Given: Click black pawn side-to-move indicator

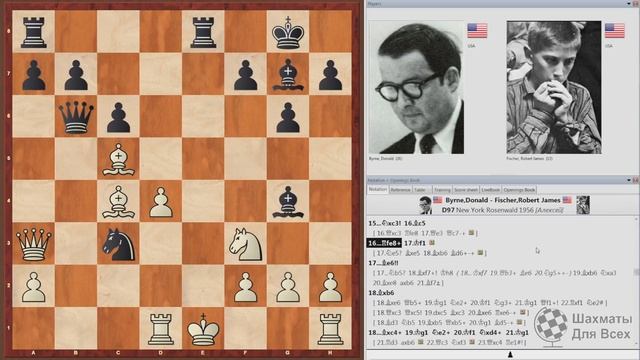Looking at the screenshot, I should click(510, 355).
